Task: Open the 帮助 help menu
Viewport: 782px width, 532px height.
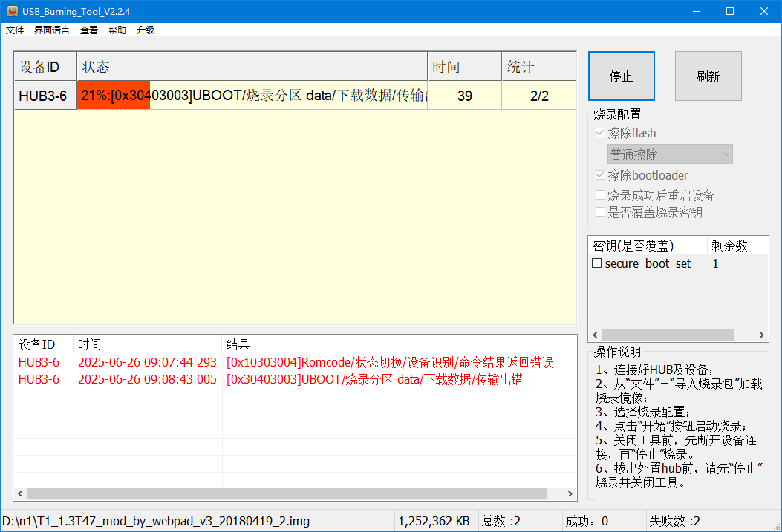Action: 116,30
